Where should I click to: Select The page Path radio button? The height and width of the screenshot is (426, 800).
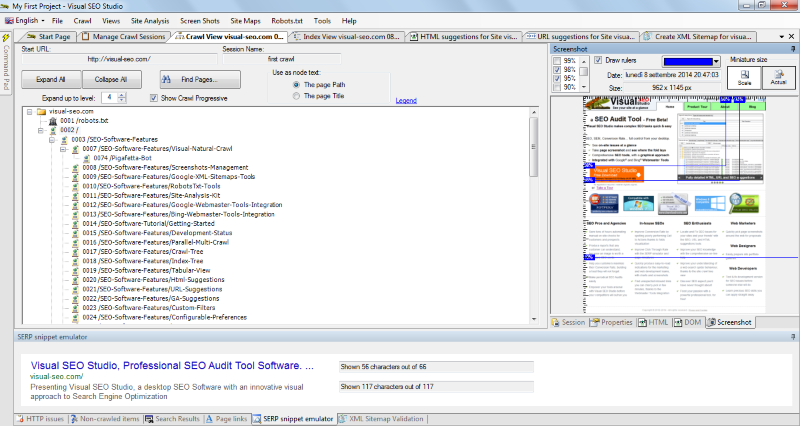point(296,85)
